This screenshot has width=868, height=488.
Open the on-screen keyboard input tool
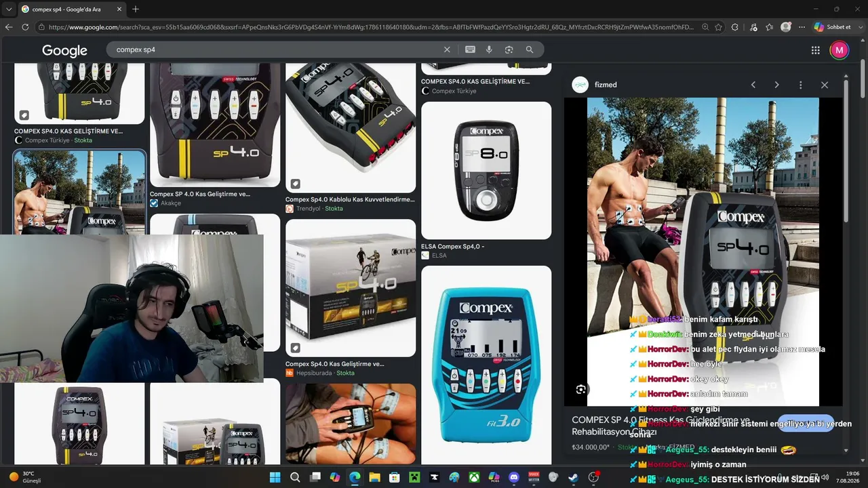[x=470, y=49]
